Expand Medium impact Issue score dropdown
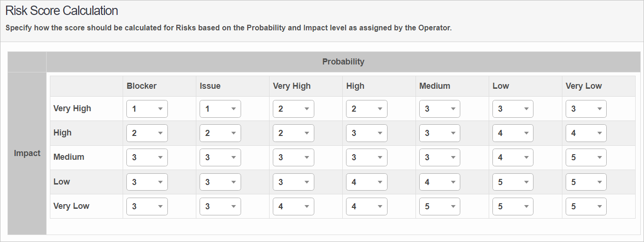 tap(220, 157)
